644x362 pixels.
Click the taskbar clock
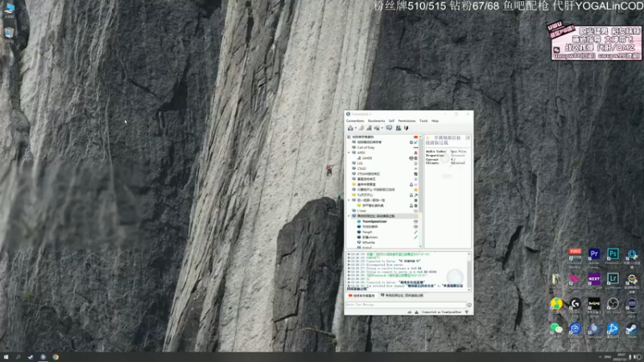pos(621,357)
